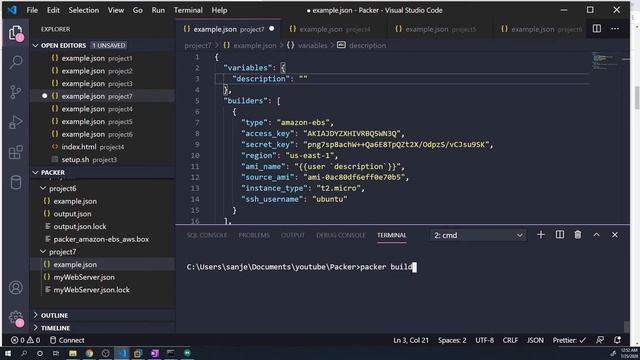Open the Edit menu
This screenshot has height=360, width=640.
tap(53, 10)
